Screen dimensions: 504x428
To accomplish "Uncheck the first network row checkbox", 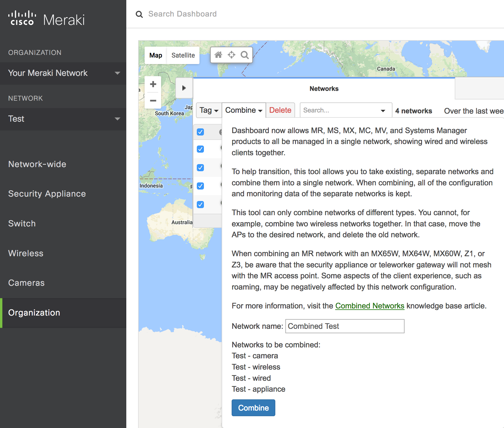I will [200, 149].
